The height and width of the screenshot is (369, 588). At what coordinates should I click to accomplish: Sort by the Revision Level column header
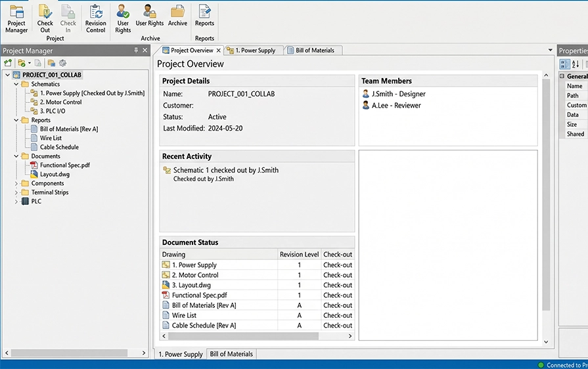point(299,254)
